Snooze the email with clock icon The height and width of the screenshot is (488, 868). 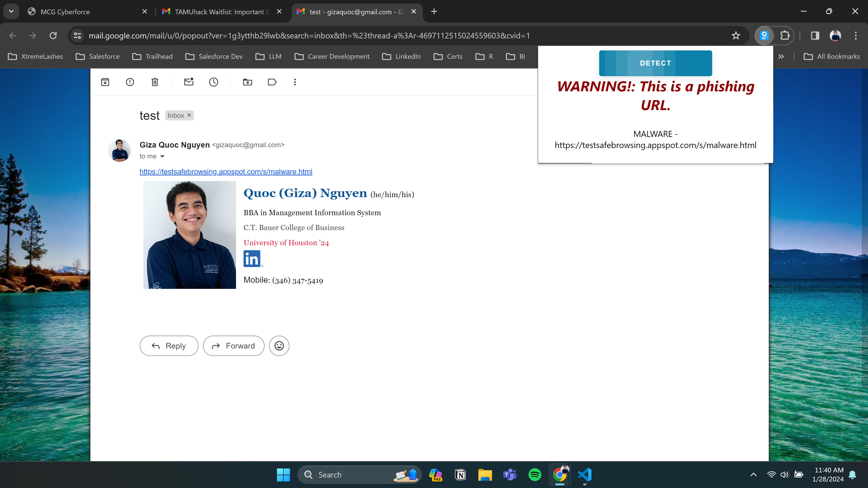coord(214,82)
